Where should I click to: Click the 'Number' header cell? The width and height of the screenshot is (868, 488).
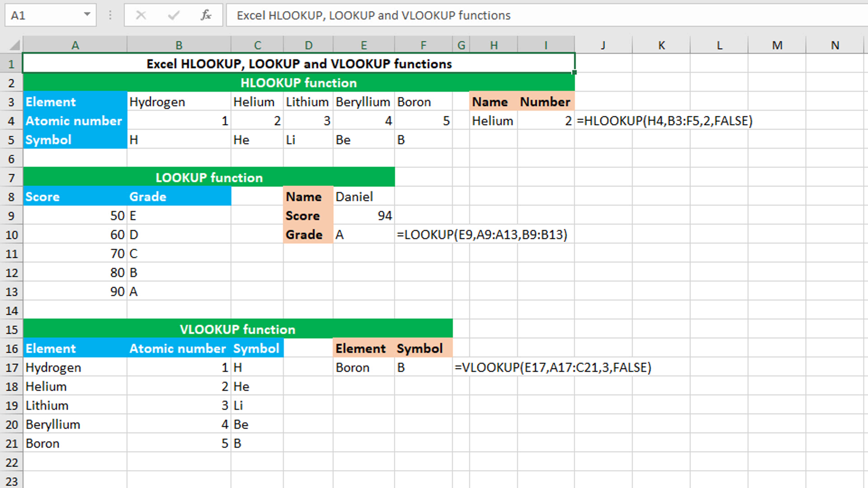(x=546, y=102)
